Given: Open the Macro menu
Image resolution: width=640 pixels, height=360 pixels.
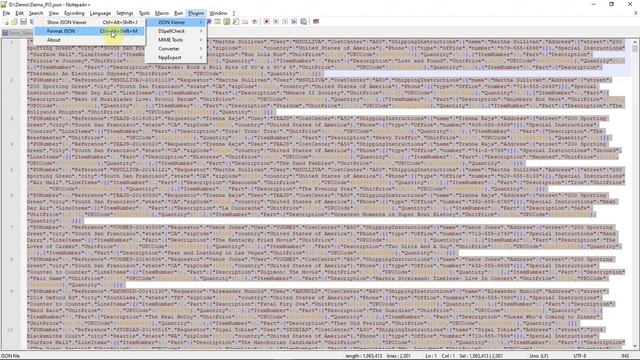Looking at the screenshot, I should coord(162,13).
